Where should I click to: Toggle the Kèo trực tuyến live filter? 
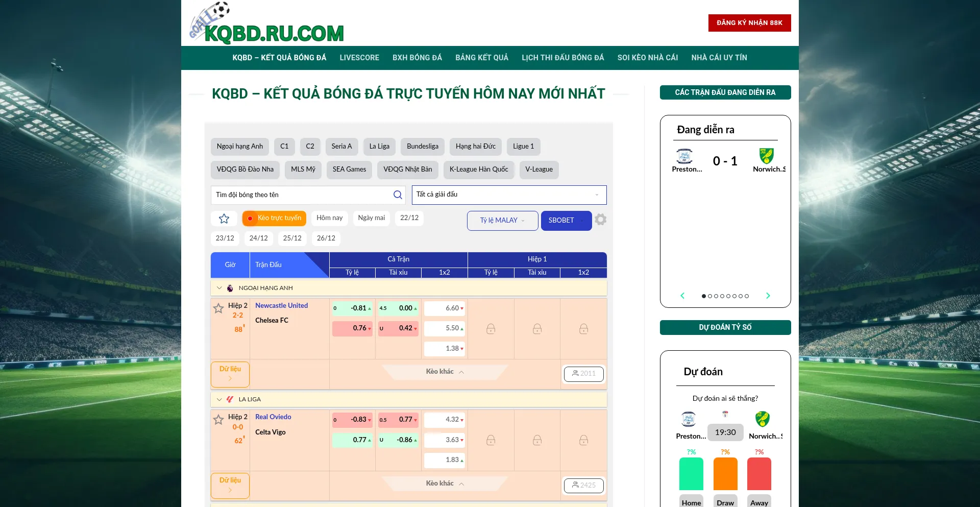click(274, 218)
